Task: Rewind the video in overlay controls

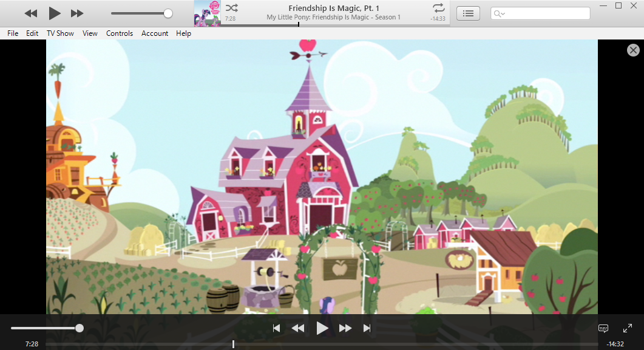Action: (298, 329)
